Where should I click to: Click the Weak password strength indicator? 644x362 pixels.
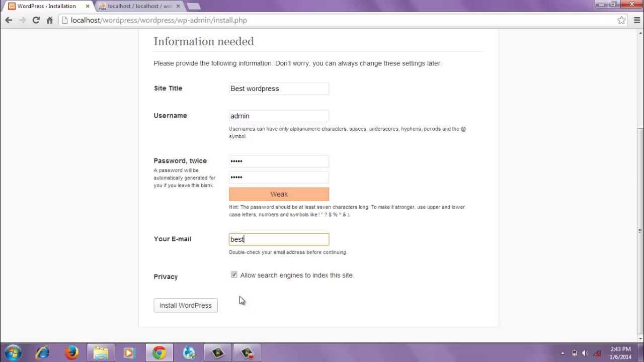pos(279,194)
